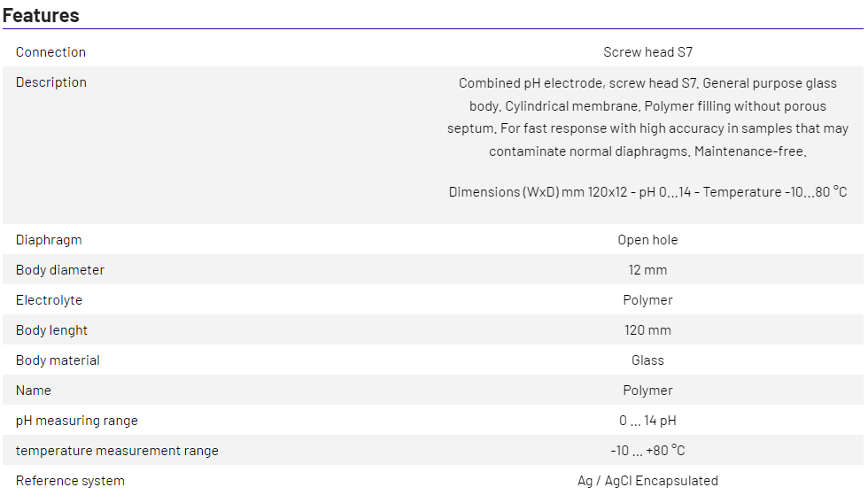Click the Dimensions (WxD) text line
Viewport: 868px width, 503px height.
647,192
